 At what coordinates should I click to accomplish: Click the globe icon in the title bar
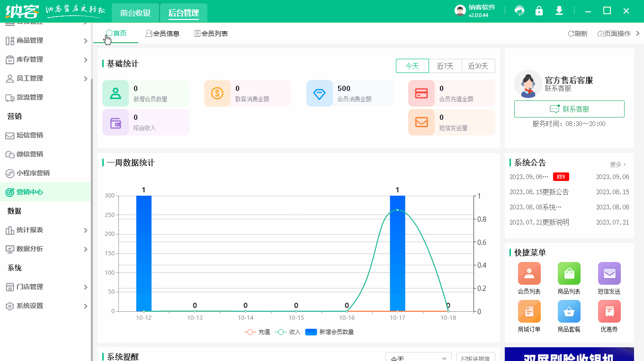coord(519,10)
